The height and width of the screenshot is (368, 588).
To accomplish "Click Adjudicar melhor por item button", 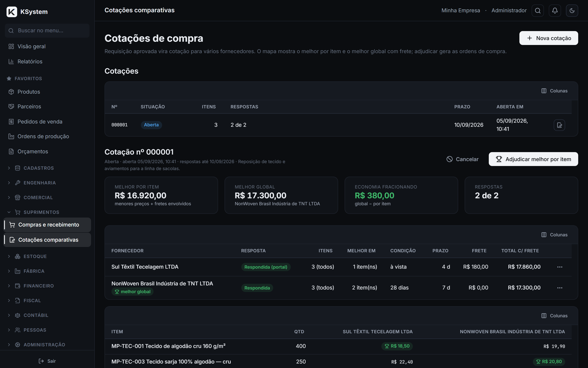I will pyautogui.click(x=533, y=159).
